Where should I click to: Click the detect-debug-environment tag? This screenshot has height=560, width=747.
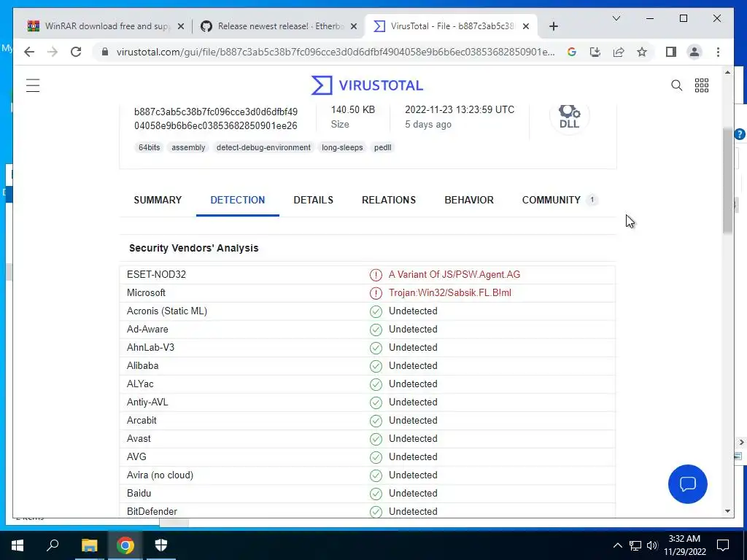(x=263, y=147)
